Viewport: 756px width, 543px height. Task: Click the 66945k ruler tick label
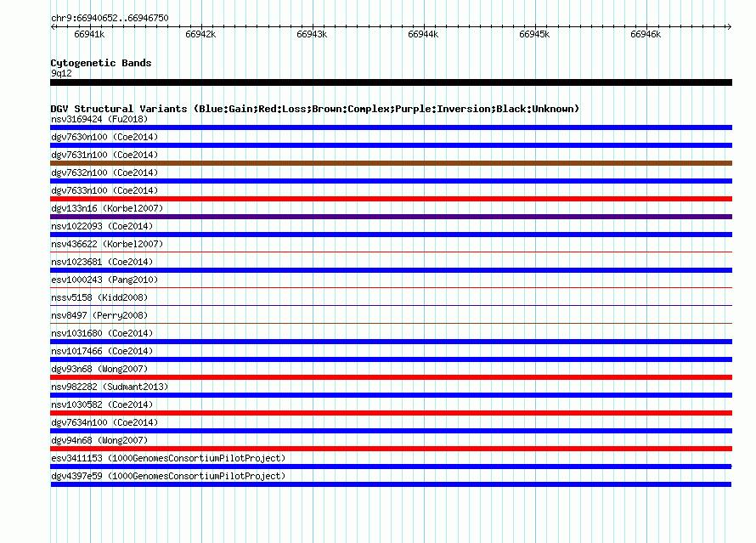(x=534, y=34)
